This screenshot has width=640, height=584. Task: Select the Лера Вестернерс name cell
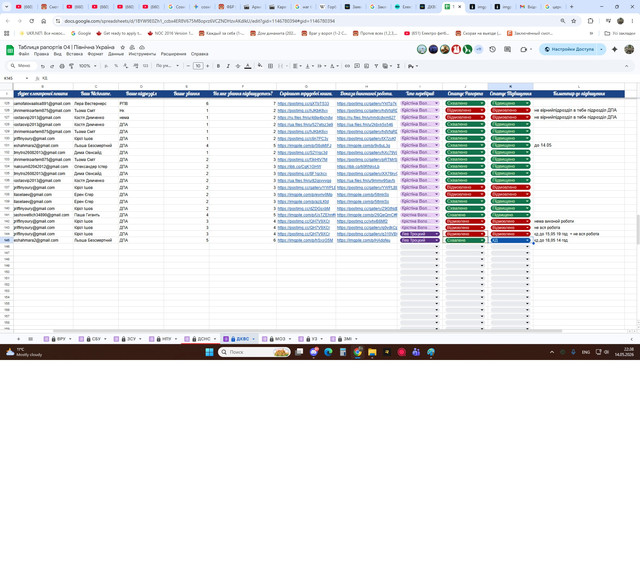coord(96,104)
